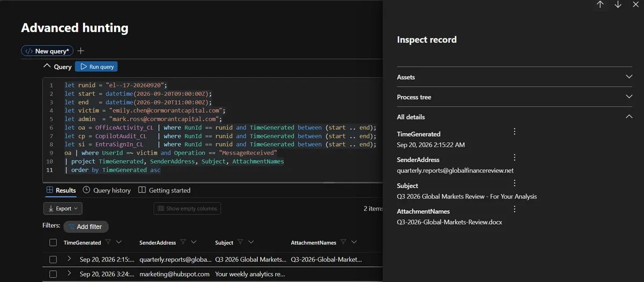Viewport: 644px width, 282px height.
Task: Open more options for Subject field
Action: [514, 183]
